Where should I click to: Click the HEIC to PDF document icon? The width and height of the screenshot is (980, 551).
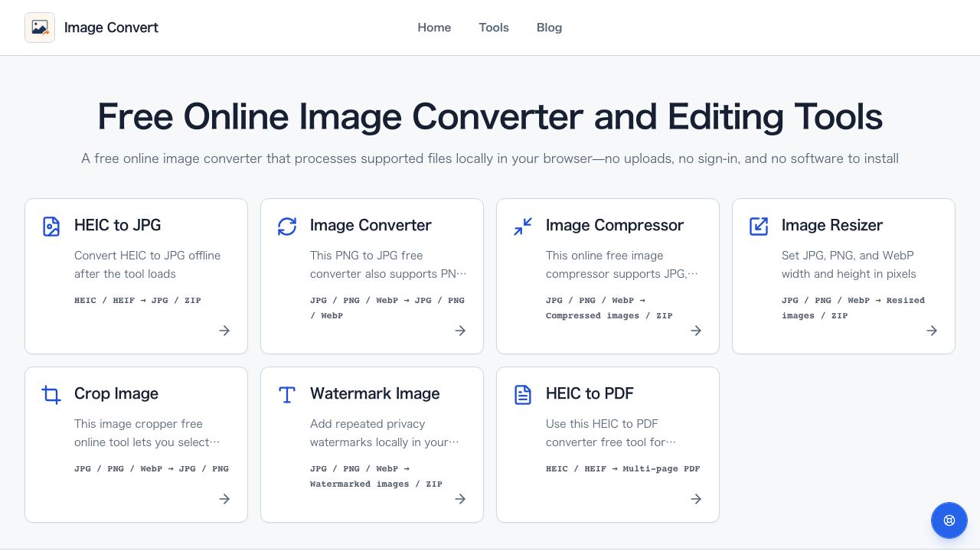[x=523, y=395]
